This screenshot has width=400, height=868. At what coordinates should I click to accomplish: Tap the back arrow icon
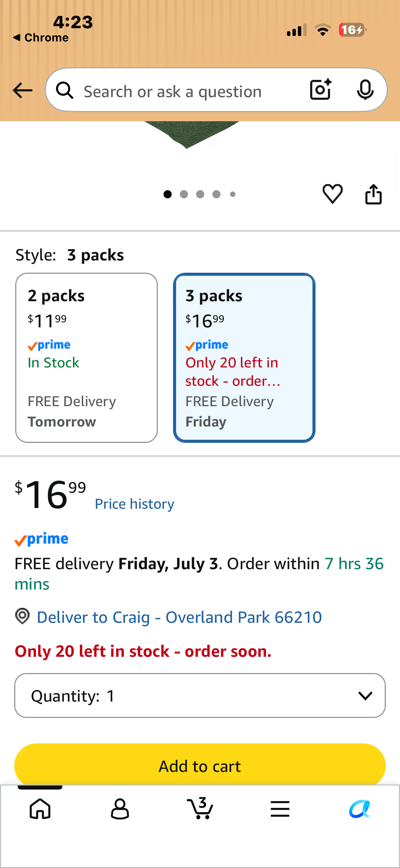pyautogui.click(x=22, y=90)
